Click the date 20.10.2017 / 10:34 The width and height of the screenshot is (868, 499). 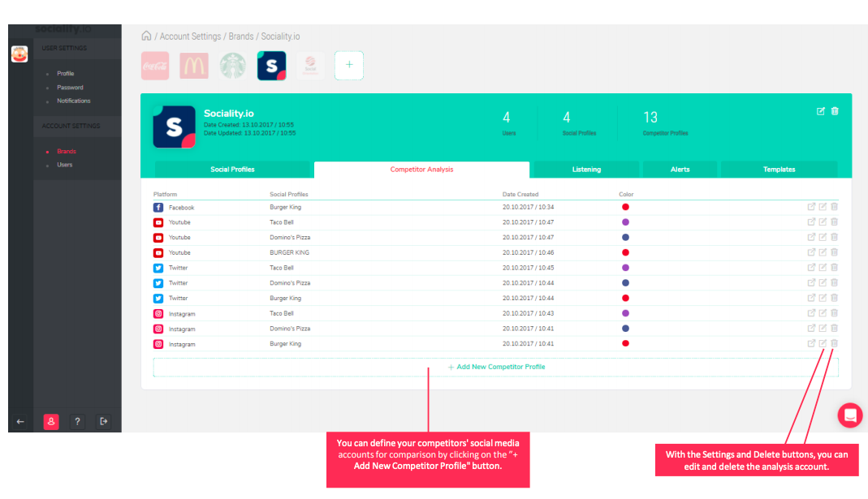click(x=528, y=207)
